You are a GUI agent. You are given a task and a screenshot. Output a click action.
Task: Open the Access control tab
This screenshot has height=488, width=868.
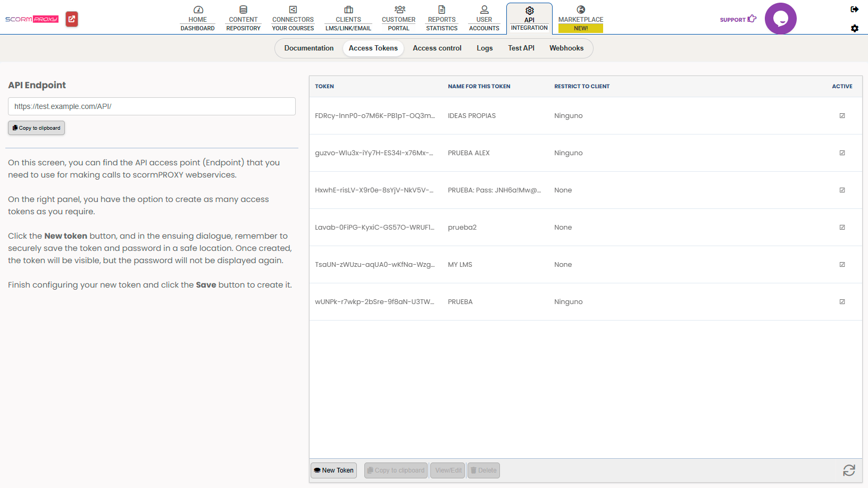tap(437, 48)
